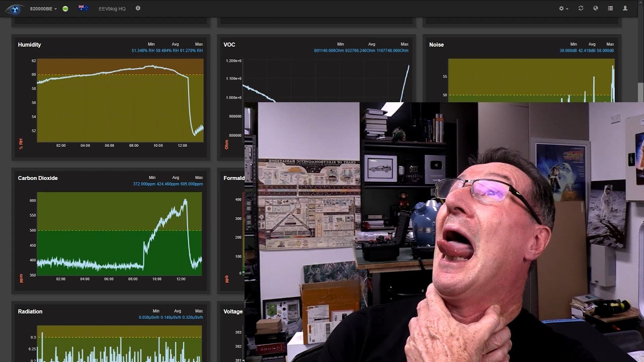Select the EEVblog HQ label
The width and height of the screenshot is (644, 362).
[112, 9]
